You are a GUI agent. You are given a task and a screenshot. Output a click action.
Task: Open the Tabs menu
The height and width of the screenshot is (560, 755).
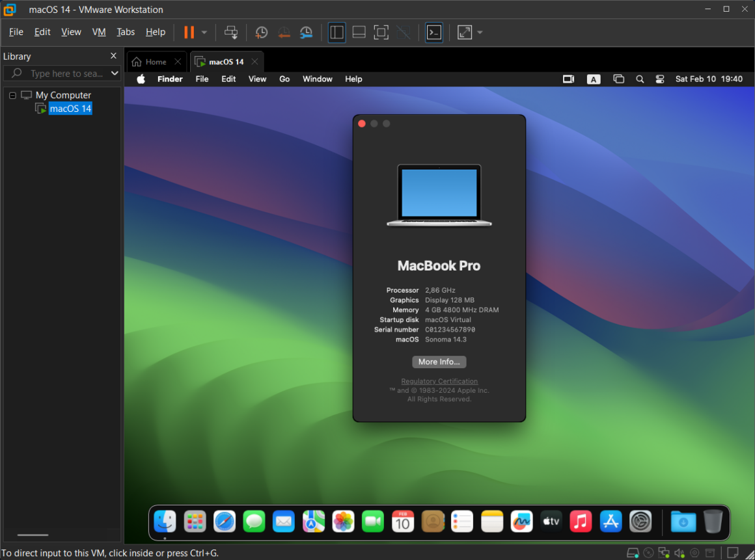click(126, 32)
